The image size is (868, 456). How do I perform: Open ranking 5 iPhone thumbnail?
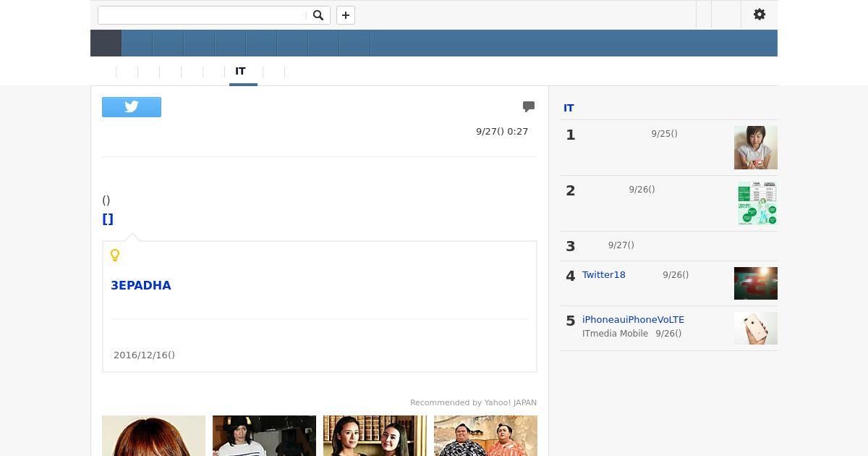(756, 328)
